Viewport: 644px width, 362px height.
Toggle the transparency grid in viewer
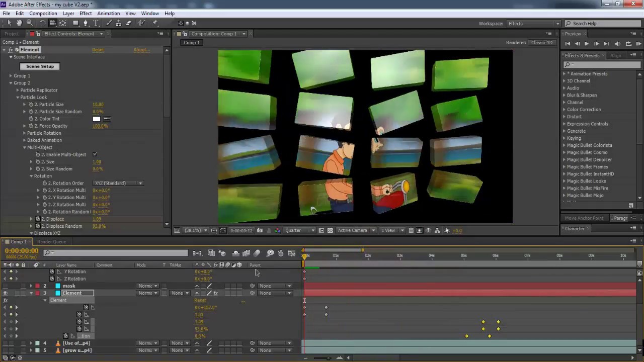click(330, 230)
